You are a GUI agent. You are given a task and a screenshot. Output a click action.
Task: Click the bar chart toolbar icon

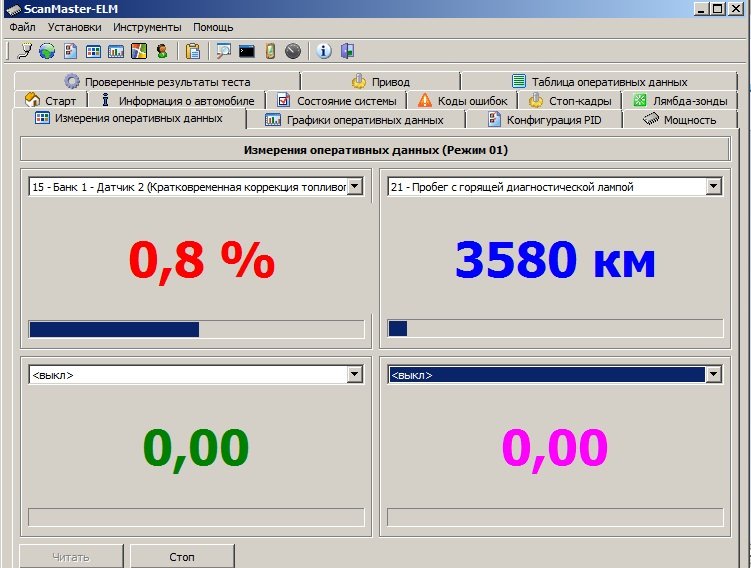(x=116, y=51)
